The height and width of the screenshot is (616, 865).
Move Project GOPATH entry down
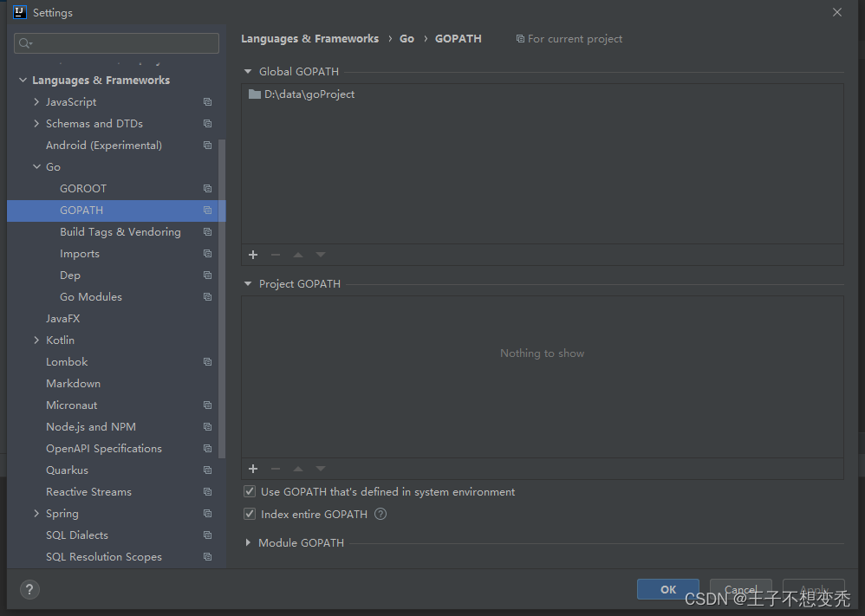[321, 469]
